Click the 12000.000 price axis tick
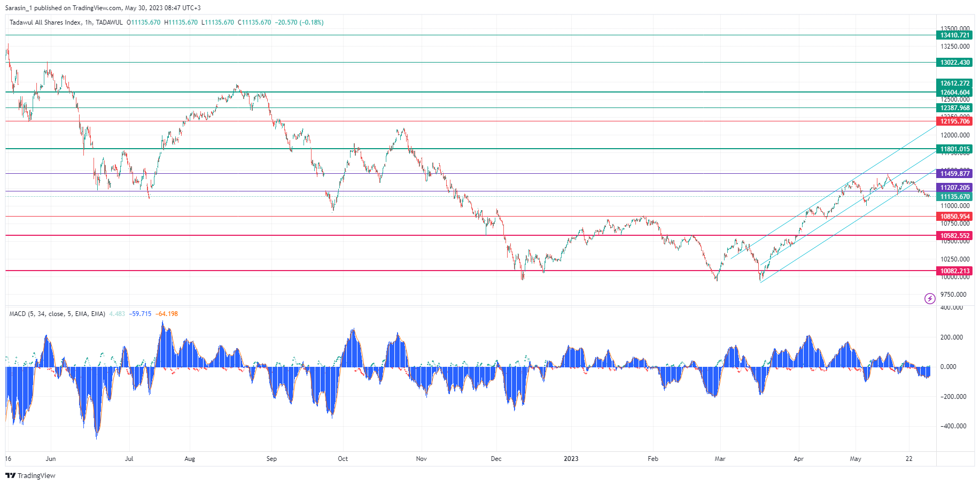980x485 pixels. pyautogui.click(x=955, y=135)
